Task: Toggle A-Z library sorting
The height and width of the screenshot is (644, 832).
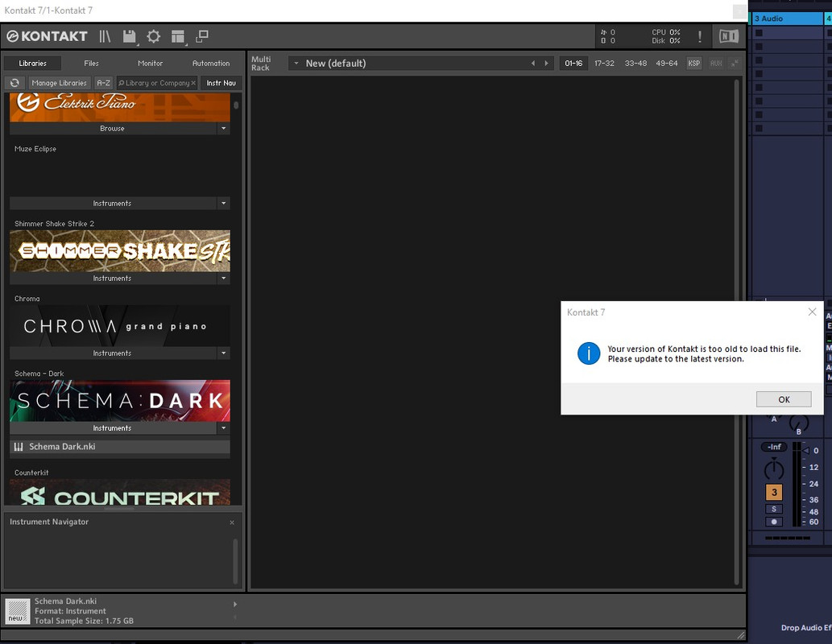Action: coord(103,83)
